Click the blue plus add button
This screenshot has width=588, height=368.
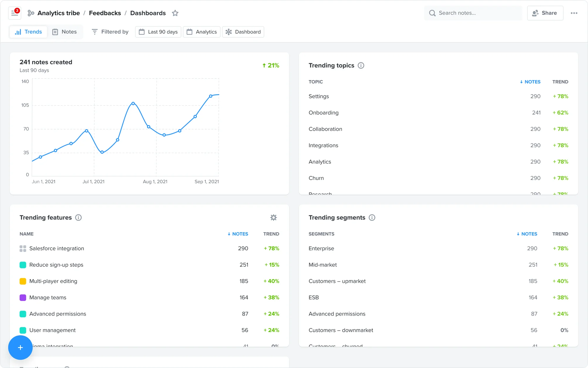pos(20,347)
